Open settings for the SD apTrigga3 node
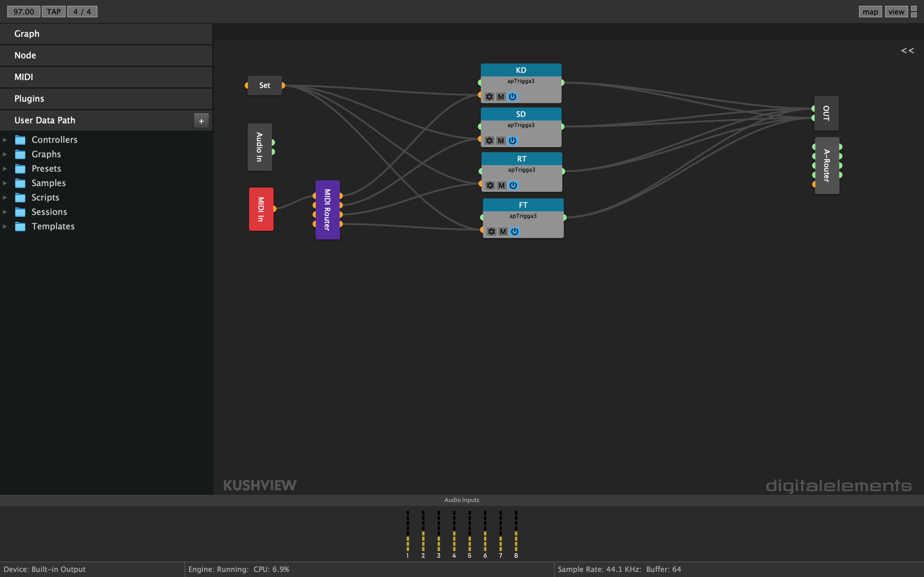Image resolution: width=924 pixels, height=577 pixels. pyautogui.click(x=490, y=140)
